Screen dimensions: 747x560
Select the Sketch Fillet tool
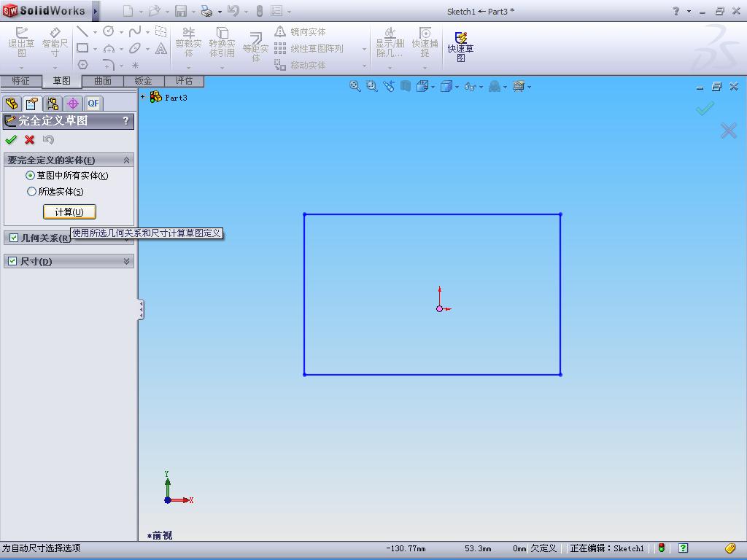(x=109, y=64)
